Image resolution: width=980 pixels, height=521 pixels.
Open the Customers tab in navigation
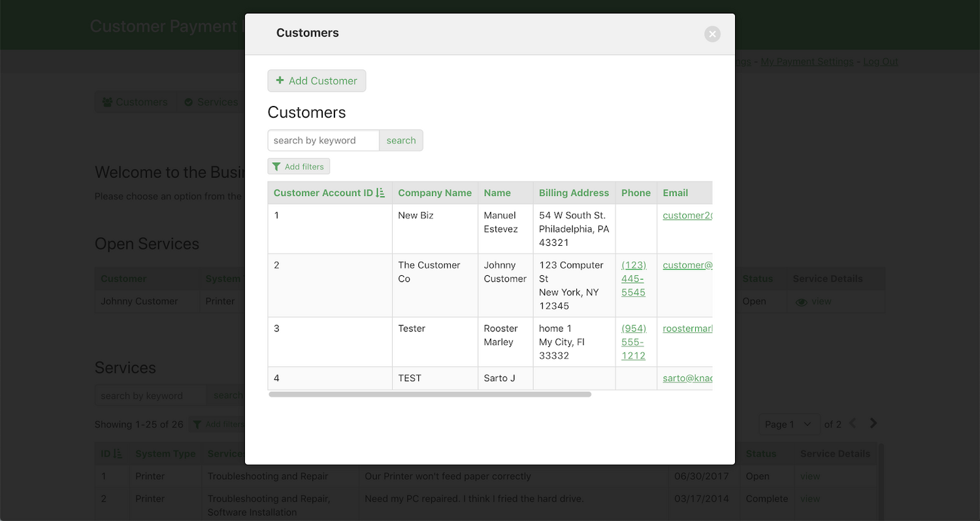point(135,102)
